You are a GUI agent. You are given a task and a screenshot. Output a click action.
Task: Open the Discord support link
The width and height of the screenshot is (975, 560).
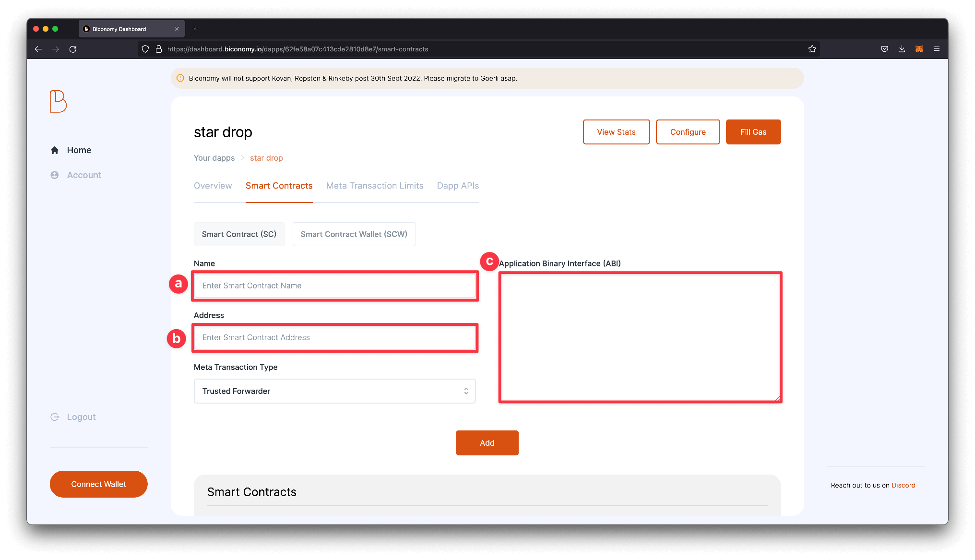904,485
